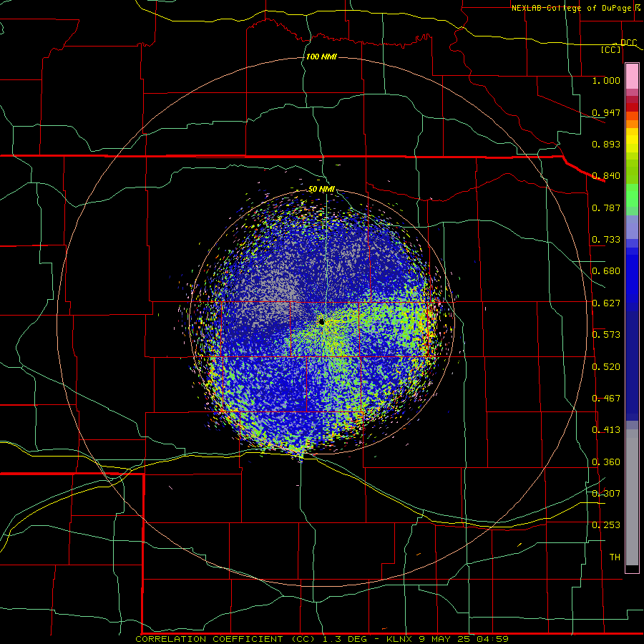Select the 0.520 legend value
Viewport: 644px width, 644px height.
click(606, 367)
